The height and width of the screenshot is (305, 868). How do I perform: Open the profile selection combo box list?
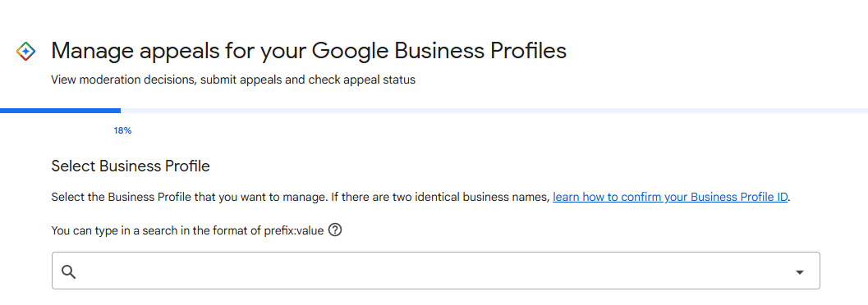click(x=799, y=272)
